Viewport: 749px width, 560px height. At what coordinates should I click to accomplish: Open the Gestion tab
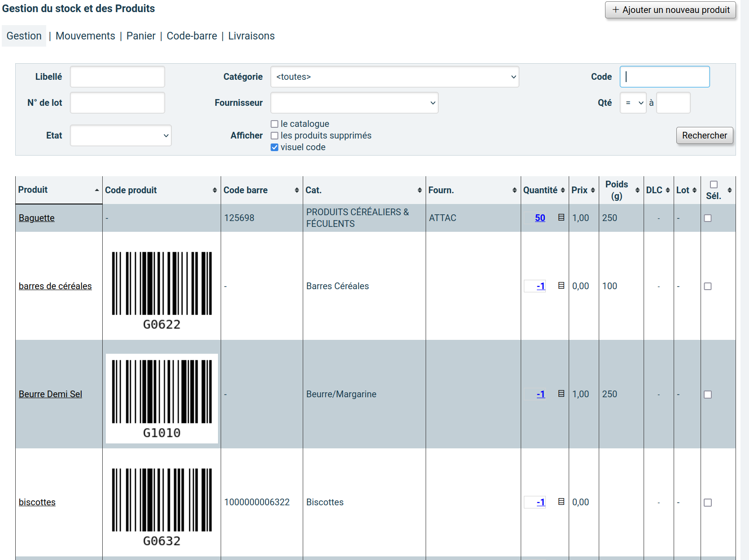pos(24,36)
